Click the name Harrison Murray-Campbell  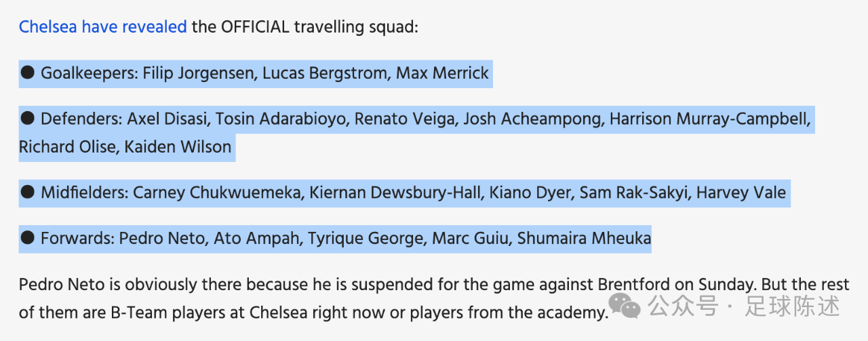coord(709,119)
